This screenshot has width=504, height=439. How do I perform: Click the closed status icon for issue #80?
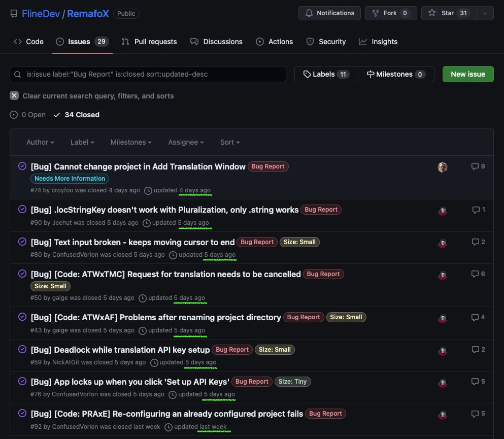22,242
